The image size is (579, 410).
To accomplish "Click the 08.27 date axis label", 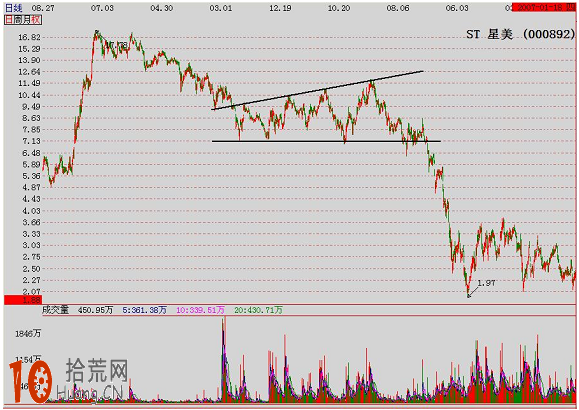I will pyautogui.click(x=43, y=8).
